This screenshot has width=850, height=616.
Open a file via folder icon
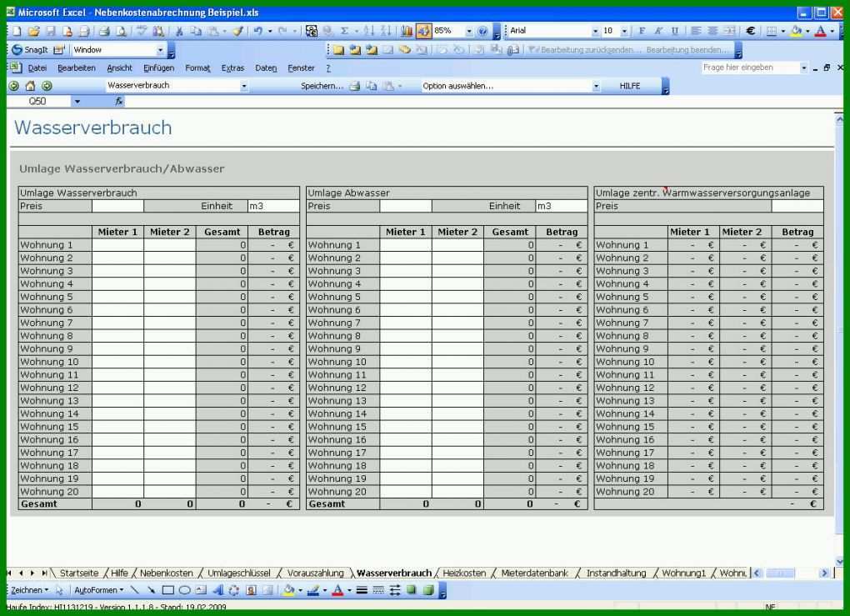pyautogui.click(x=33, y=31)
